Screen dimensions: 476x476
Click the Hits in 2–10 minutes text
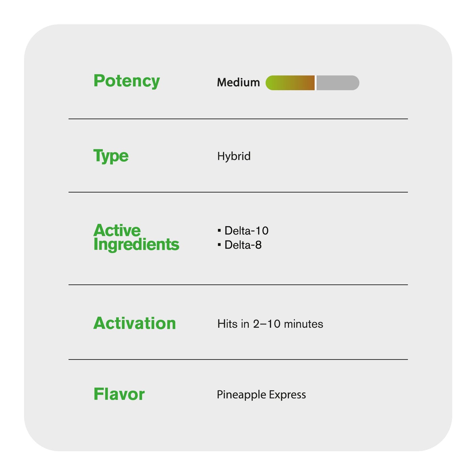click(x=270, y=324)
